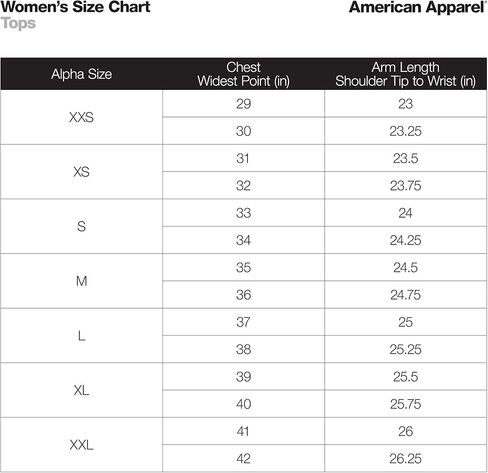Image resolution: width=488 pixels, height=473 pixels.
Task: Click arm length cell 24.75
Action: [405, 295]
